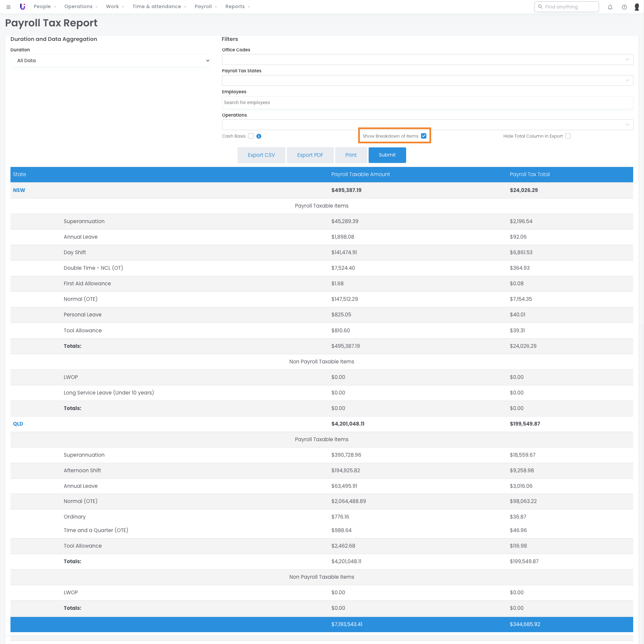Uncheck Show Breakdown of Items
This screenshot has height=644, width=644.
pos(424,136)
